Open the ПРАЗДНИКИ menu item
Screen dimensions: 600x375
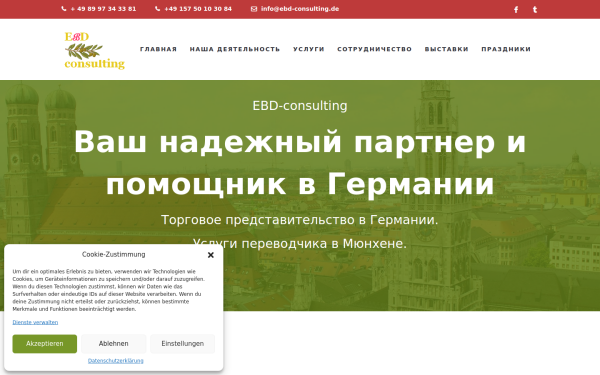506,49
